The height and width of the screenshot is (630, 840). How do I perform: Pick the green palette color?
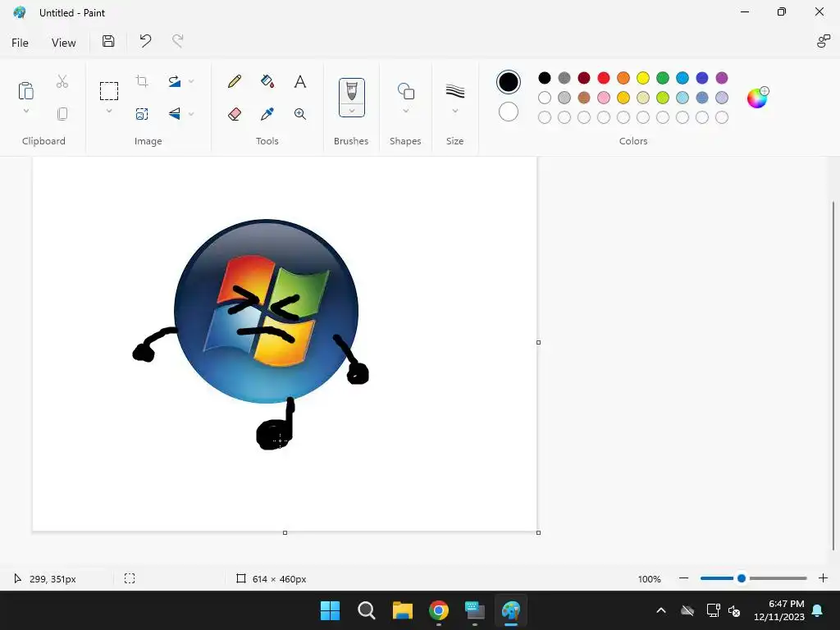point(663,78)
